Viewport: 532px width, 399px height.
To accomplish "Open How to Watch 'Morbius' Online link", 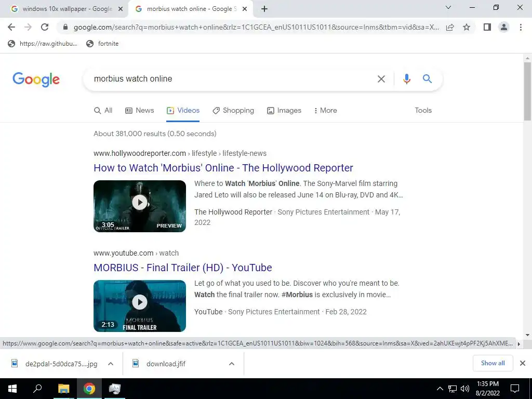I will coord(223,168).
